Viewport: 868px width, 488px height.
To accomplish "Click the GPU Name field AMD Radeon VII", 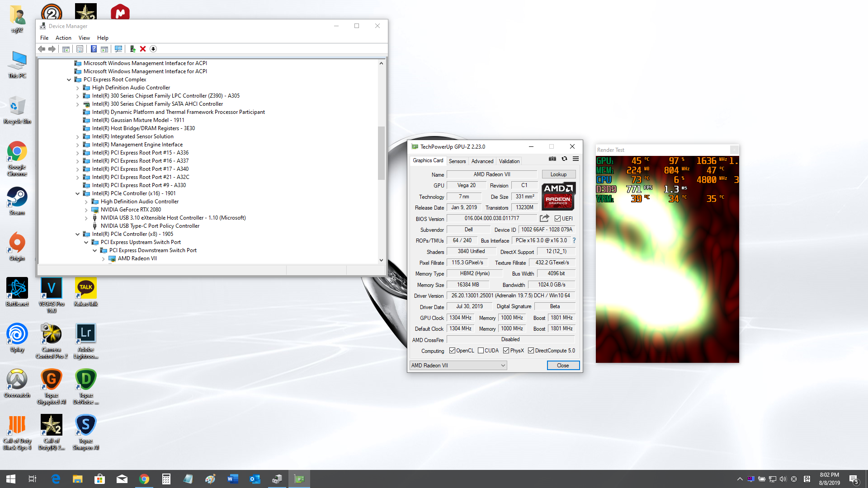I will (492, 174).
